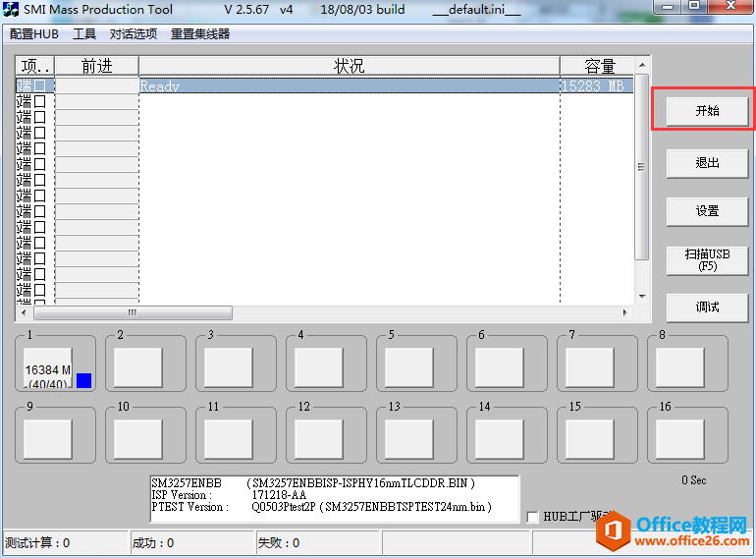The image size is (756, 558).
Task: Minimize the SMI Mass Production Tool window
Action: click(x=668, y=6)
